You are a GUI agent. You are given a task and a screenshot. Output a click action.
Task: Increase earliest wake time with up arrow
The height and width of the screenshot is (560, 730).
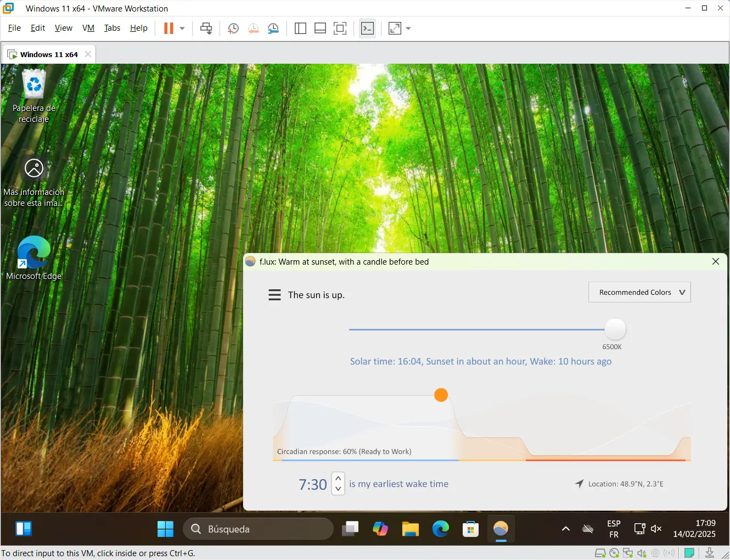[x=338, y=479]
